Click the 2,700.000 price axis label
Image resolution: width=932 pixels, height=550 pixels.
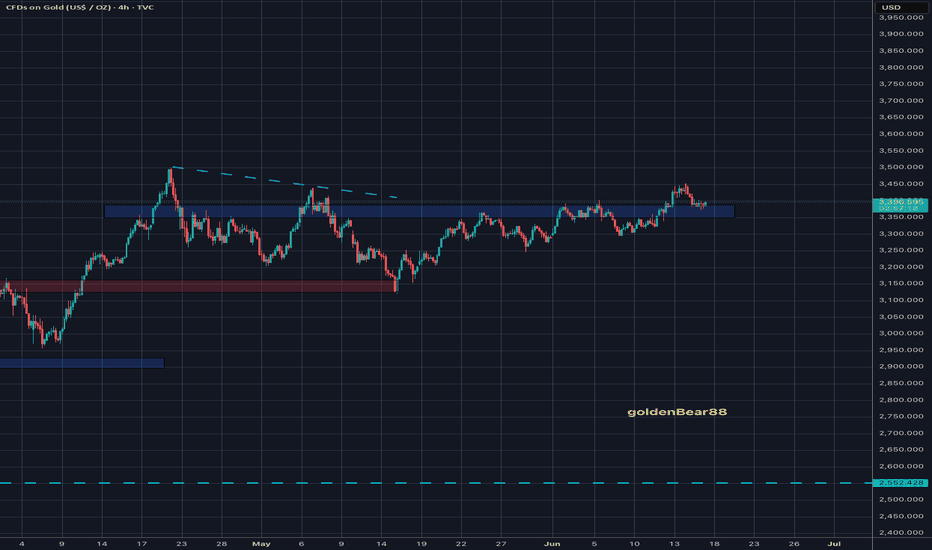[x=901, y=433]
